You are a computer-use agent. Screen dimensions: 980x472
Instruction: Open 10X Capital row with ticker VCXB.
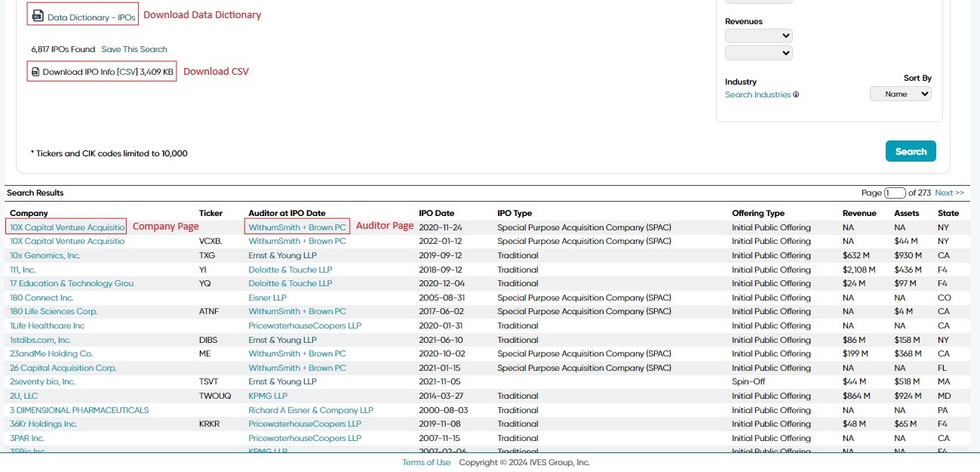coord(67,241)
